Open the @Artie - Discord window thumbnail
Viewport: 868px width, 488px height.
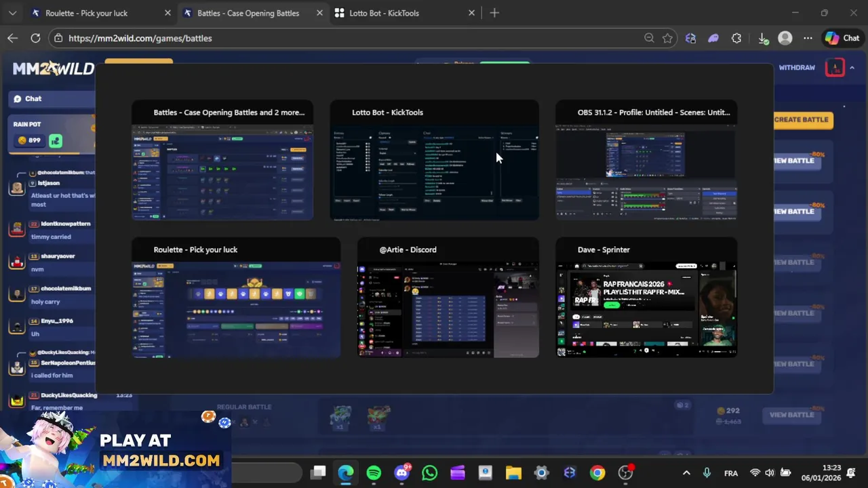pyautogui.click(x=448, y=298)
